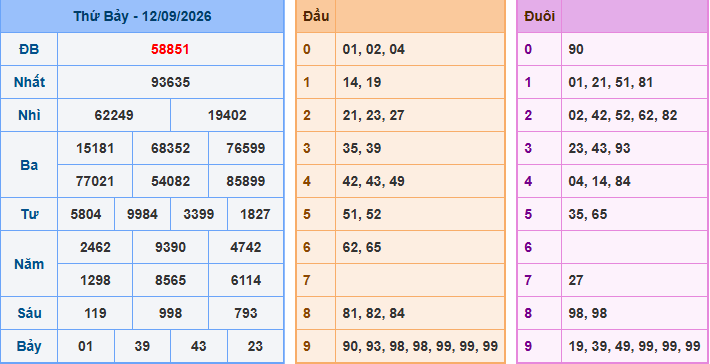Select Ba prize number 54082
The width and height of the screenshot is (710, 364).
click(170, 182)
